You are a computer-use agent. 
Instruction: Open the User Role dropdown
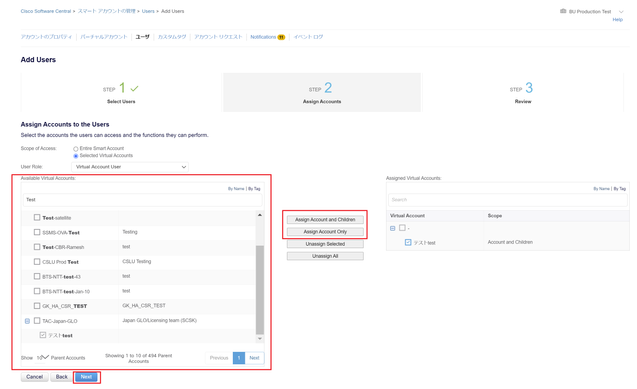pyautogui.click(x=130, y=167)
